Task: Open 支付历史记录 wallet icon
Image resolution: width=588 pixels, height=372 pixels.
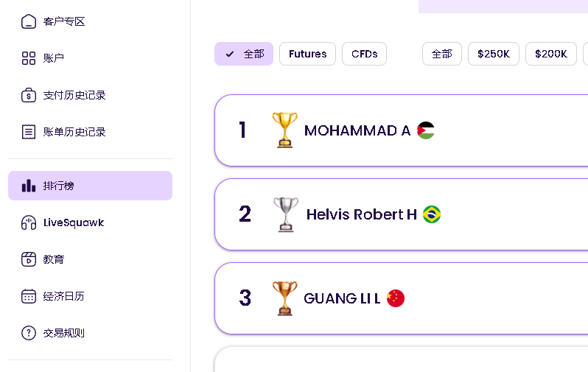Action: (29, 95)
